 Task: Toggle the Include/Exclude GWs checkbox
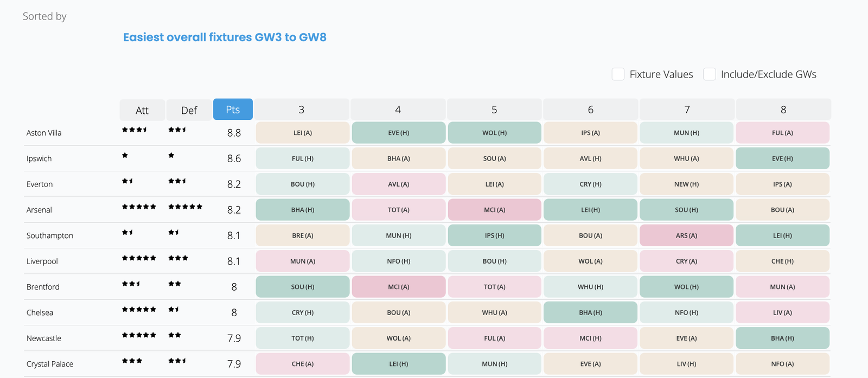tap(709, 74)
